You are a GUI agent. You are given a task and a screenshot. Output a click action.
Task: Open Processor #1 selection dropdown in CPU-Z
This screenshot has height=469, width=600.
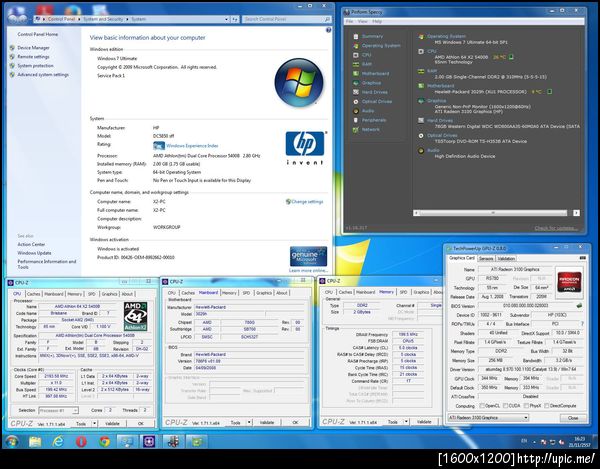[x=58, y=410]
